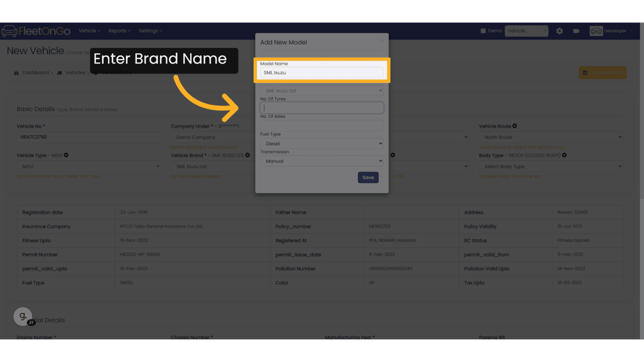Go to Dashboard breadcrumb link
644x362 pixels.
coord(35,73)
